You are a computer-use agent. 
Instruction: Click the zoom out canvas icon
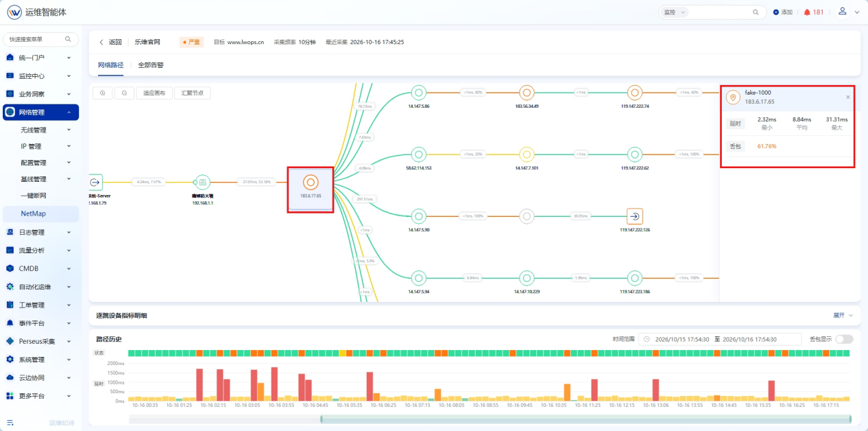124,93
